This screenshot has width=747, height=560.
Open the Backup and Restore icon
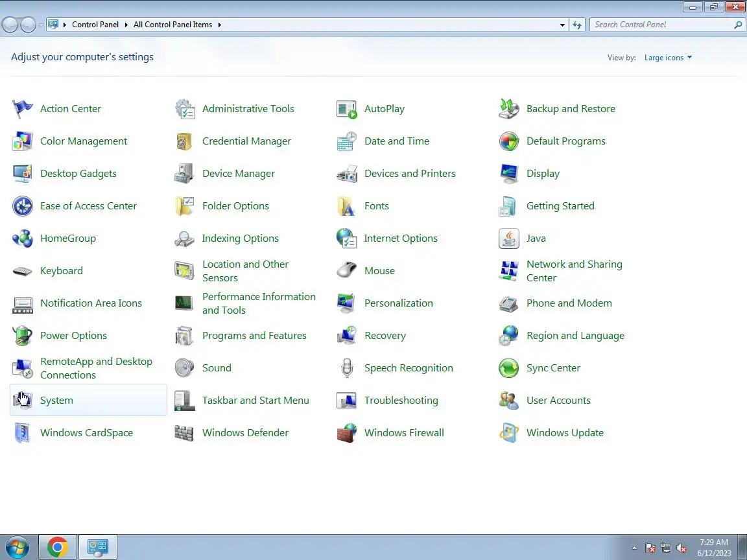click(508, 109)
